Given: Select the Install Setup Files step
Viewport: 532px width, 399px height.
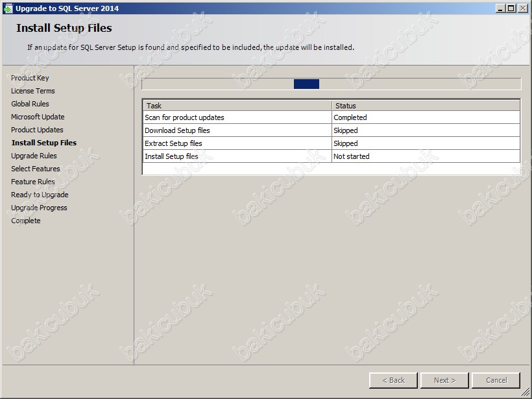Looking at the screenshot, I should click(x=43, y=143).
